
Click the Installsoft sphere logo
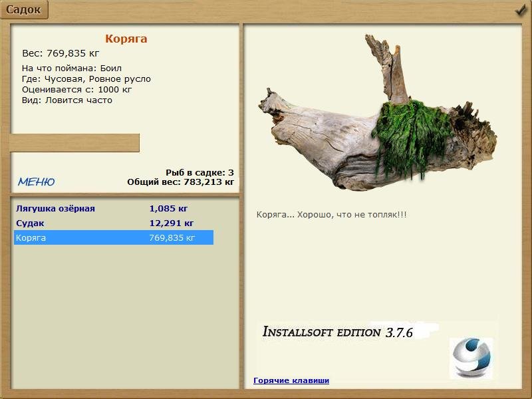coord(471,358)
